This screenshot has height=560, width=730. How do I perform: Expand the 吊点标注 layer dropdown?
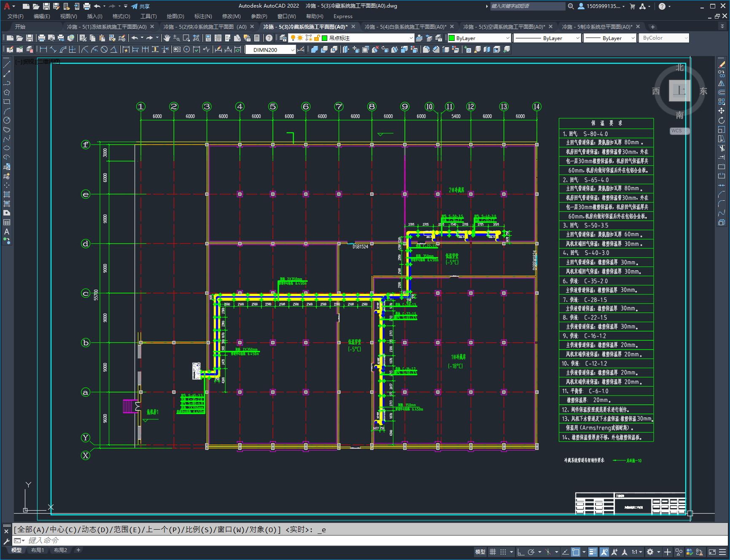click(411, 38)
